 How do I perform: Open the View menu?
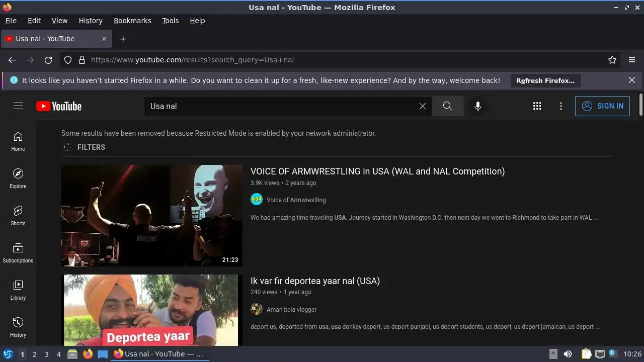tap(59, 21)
